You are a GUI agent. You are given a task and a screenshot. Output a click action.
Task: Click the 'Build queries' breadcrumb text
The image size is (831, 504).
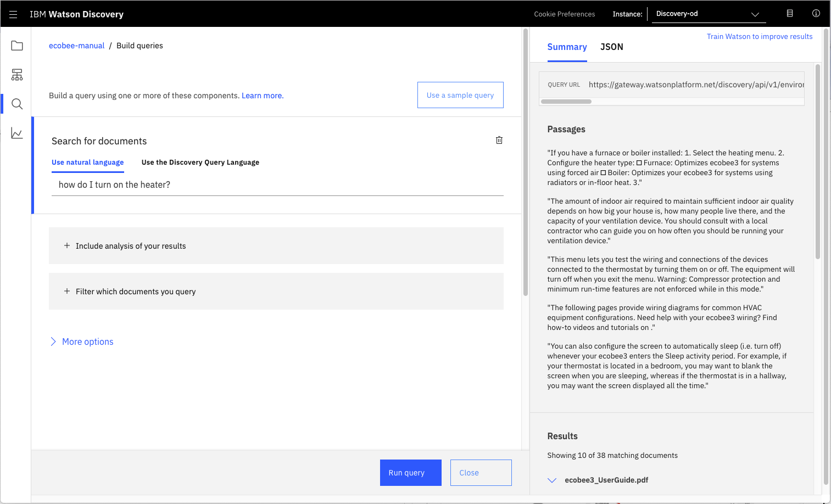point(140,46)
